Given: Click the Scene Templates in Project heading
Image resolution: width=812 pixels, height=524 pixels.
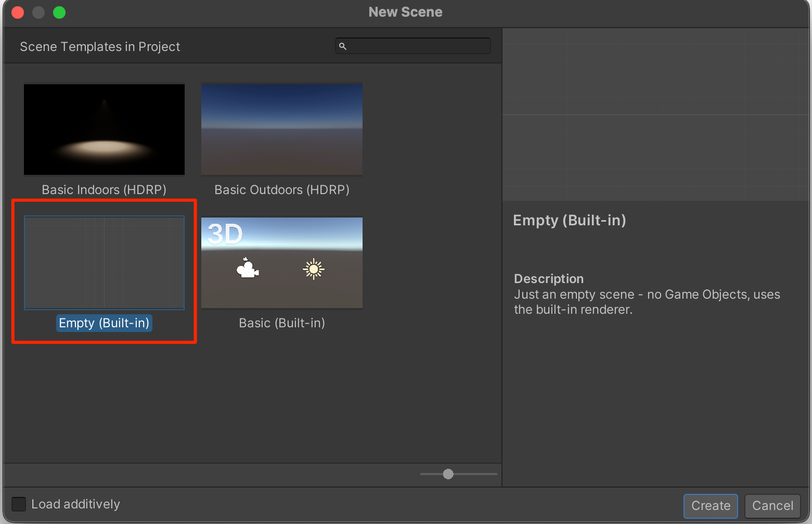Looking at the screenshot, I should (x=100, y=47).
